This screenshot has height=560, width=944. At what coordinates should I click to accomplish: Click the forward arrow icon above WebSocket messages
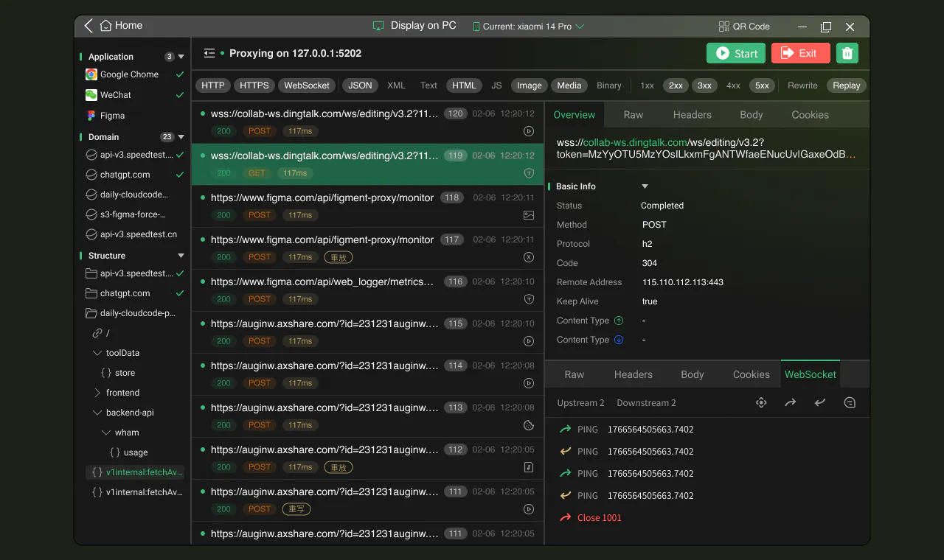[x=791, y=403]
